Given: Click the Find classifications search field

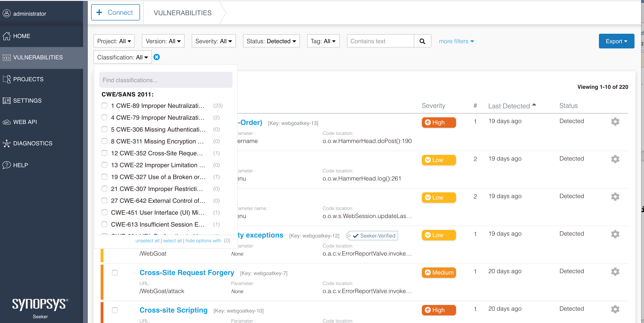Looking at the screenshot, I should click(x=165, y=80).
